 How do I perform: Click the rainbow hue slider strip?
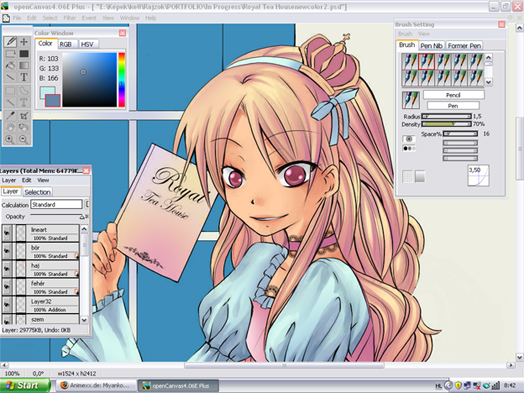pos(122,80)
